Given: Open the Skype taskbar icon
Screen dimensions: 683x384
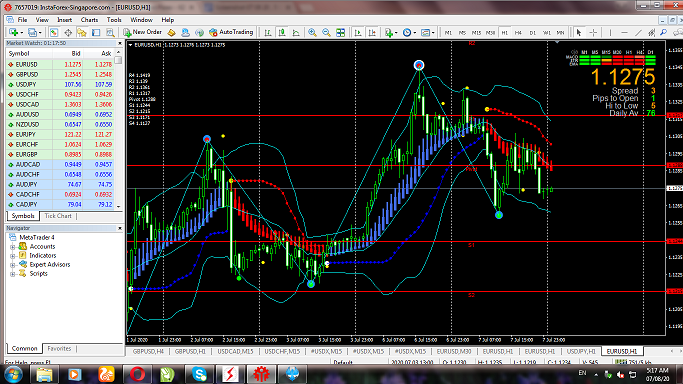Looking at the screenshot, I should 199,374.
